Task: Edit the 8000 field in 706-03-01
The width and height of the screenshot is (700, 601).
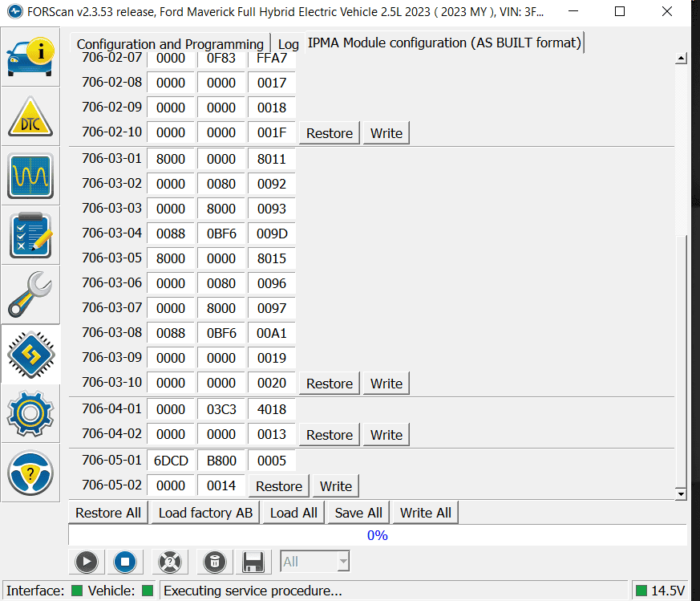Action: pos(171,159)
